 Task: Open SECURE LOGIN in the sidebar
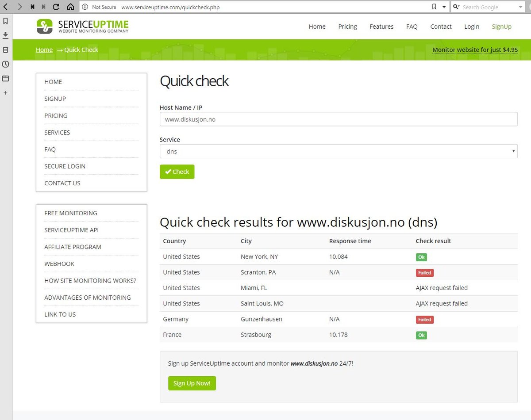click(x=65, y=166)
